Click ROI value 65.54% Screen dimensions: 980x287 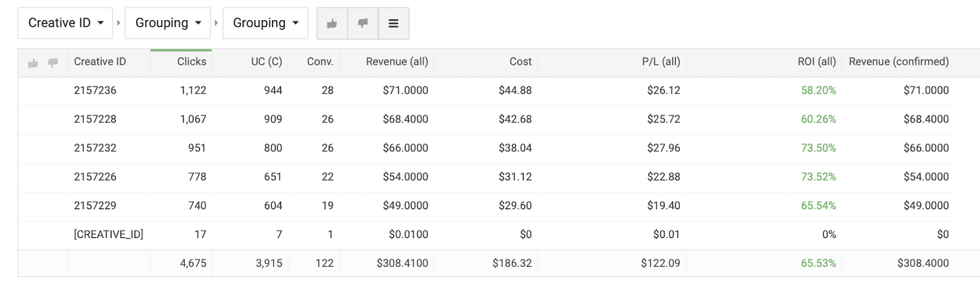pyautogui.click(x=818, y=206)
